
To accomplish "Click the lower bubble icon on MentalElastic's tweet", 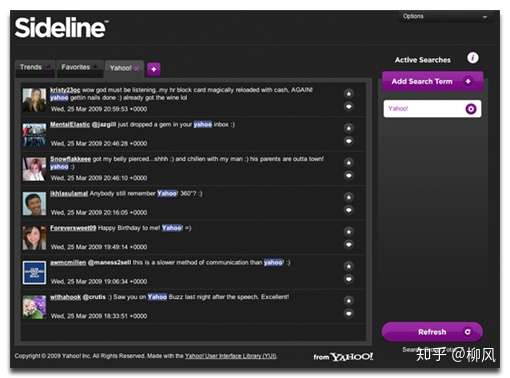I will 348,141.
